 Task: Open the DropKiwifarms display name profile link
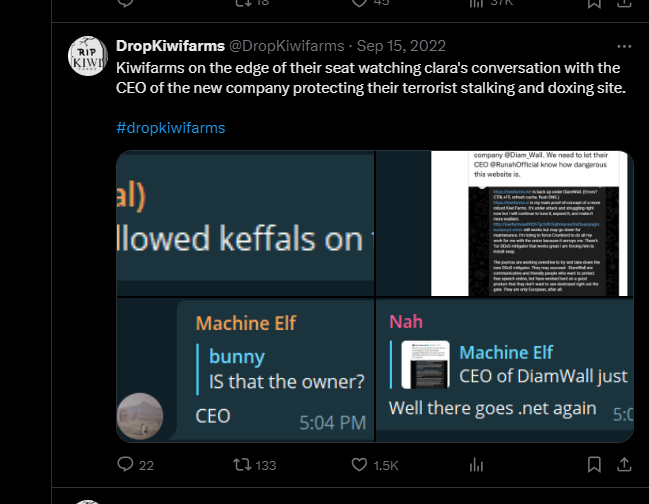[x=170, y=46]
